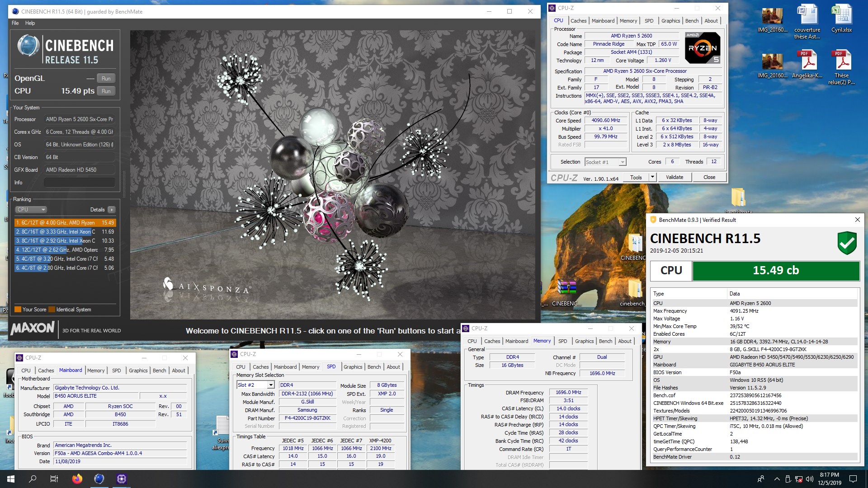868x488 pixels.
Task: Open Thèse relue(2) PDF icon
Action: click(x=842, y=67)
